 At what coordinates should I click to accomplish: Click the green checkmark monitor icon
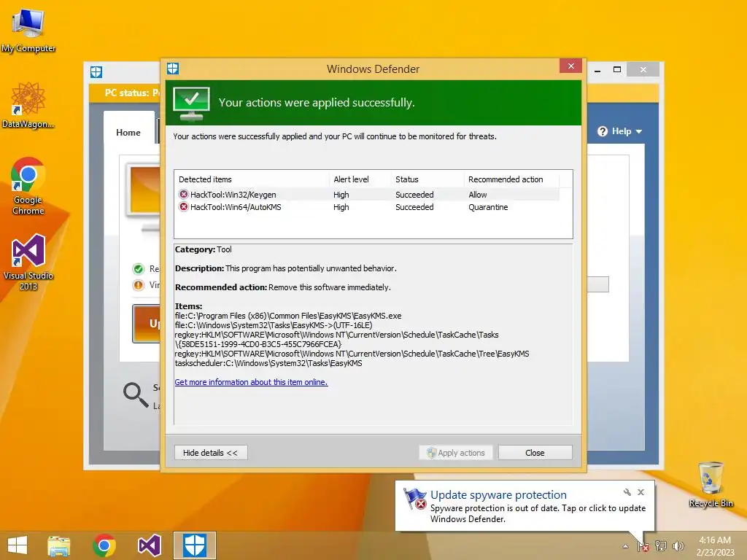click(191, 104)
